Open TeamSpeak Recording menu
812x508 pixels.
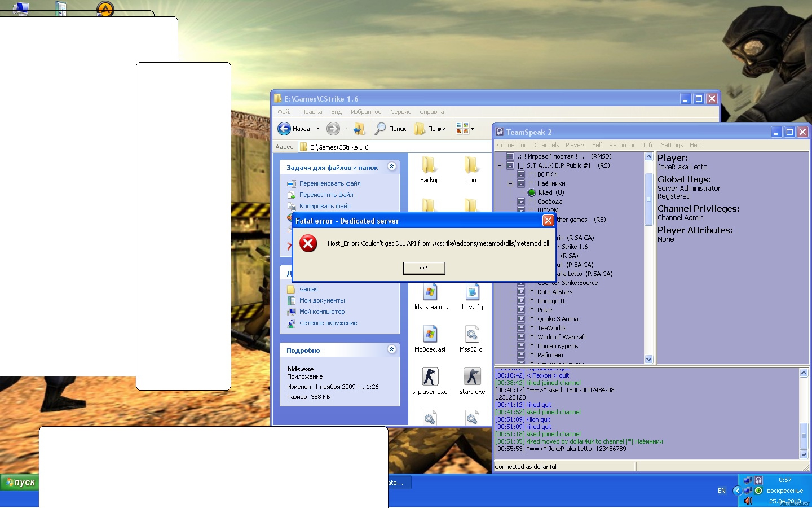(x=623, y=145)
